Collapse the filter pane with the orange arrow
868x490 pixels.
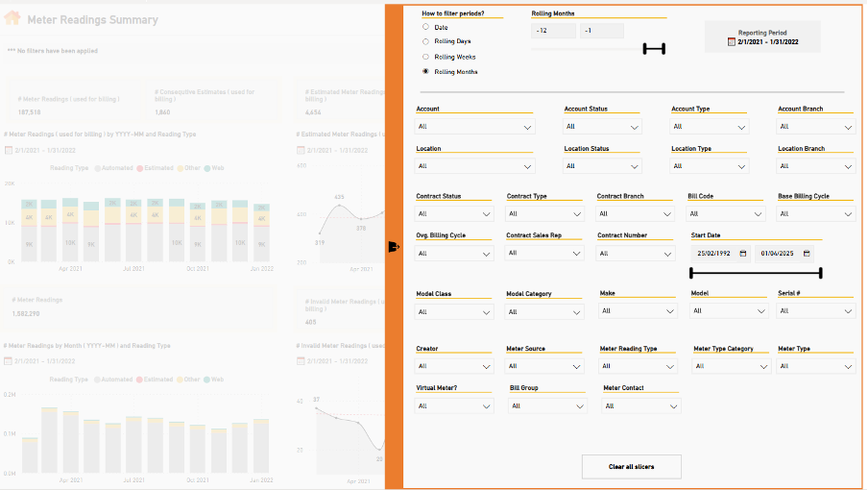click(394, 246)
